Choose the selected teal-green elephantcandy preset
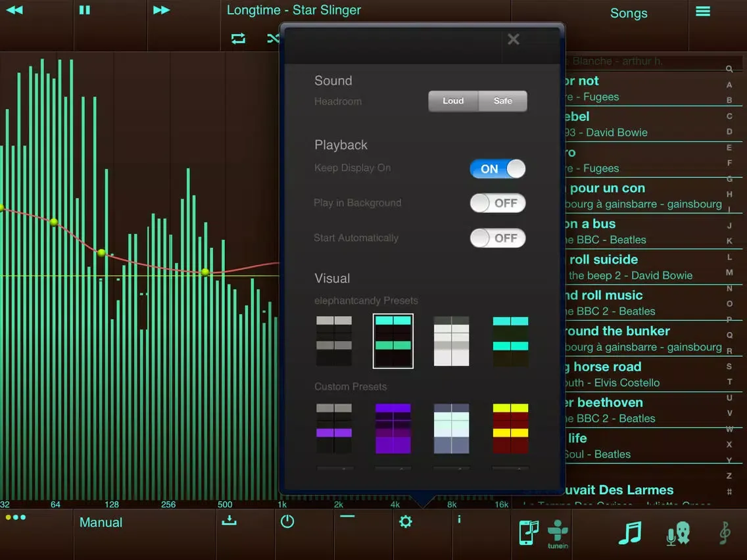The width and height of the screenshot is (747, 560). [x=393, y=341]
